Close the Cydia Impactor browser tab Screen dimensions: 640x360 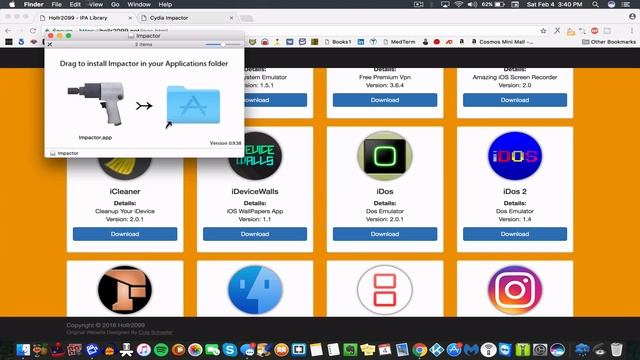pos(231,18)
